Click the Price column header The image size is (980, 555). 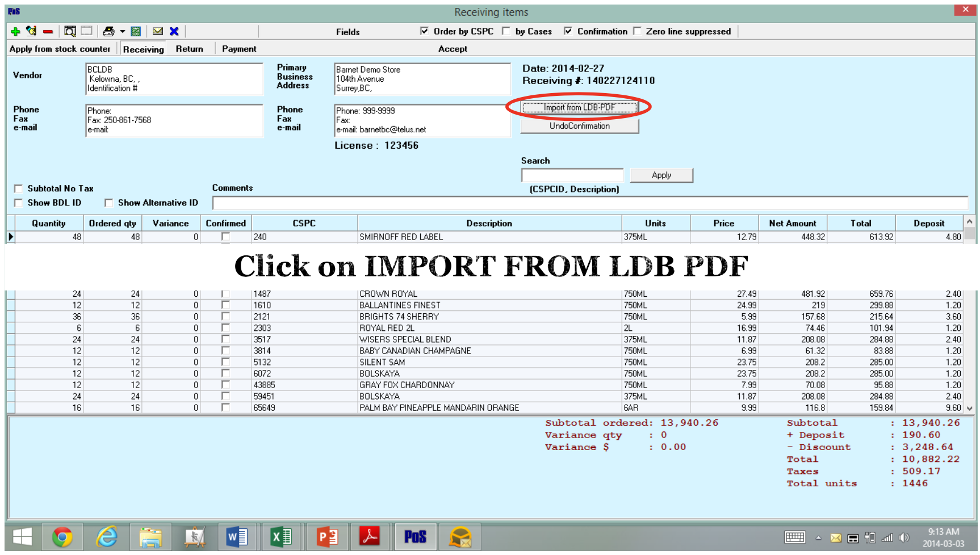pos(724,223)
